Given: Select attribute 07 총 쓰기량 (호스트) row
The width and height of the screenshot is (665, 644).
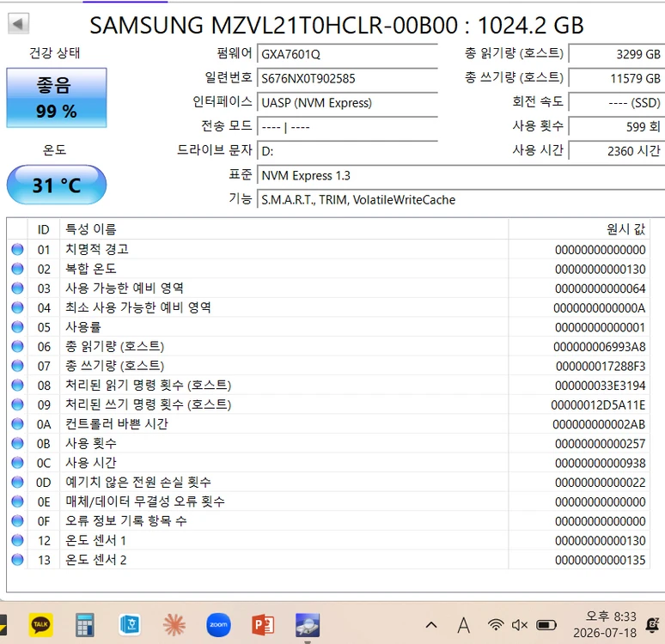Looking at the screenshot, I should pos(328,366).
